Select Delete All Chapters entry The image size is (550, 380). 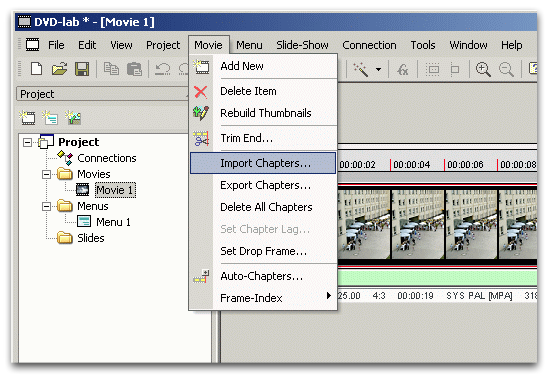click(x=263, y=207)
